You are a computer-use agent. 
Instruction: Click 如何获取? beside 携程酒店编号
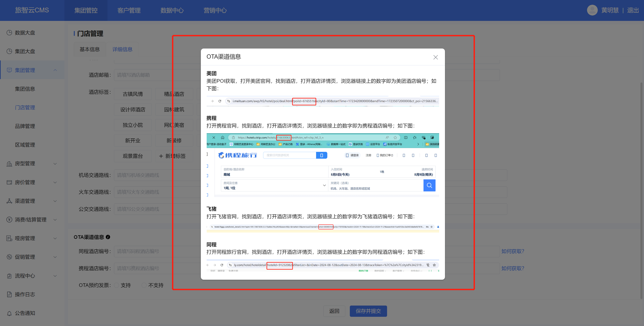pos(513,268)
